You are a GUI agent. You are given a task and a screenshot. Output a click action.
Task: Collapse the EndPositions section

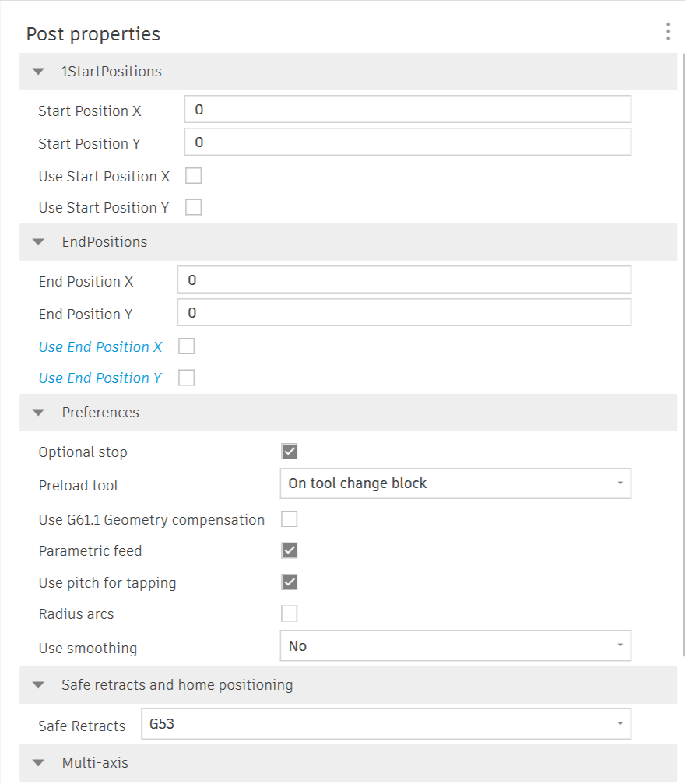(x=38, y=241)
